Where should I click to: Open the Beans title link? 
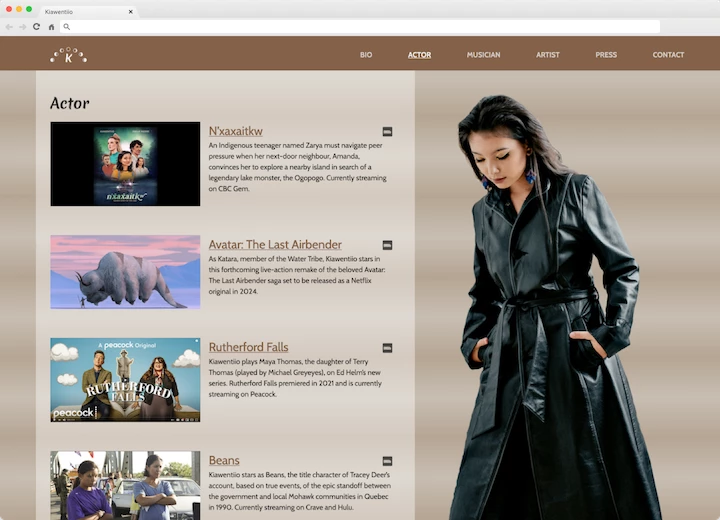click(224, 460)
